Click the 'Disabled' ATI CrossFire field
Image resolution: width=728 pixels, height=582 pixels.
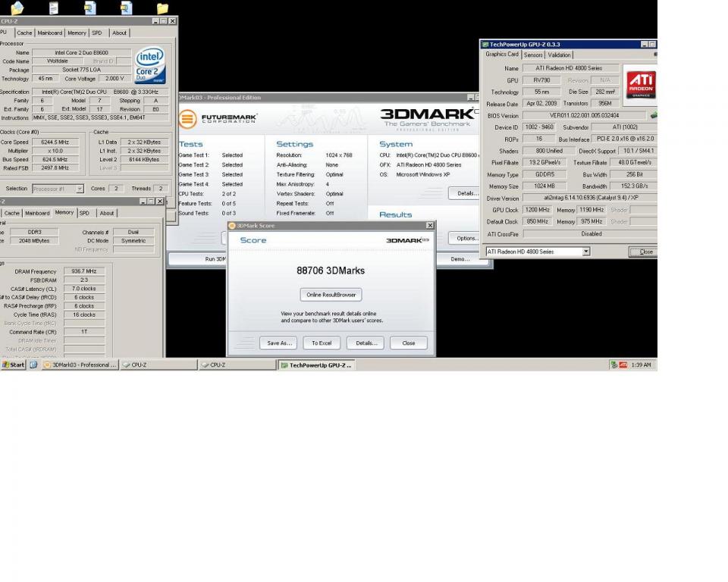tap(591, 234)
